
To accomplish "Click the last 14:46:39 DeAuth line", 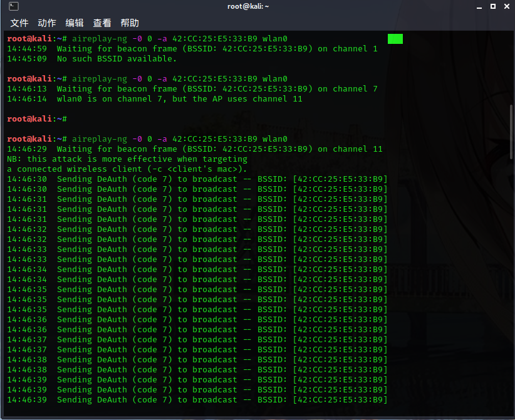I will (x=197, y=399).
